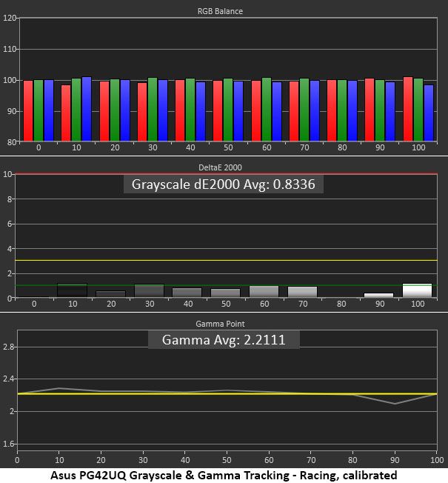Select the green bar at 30 in RGB Balance
Viewport: 448px width, 483px height.
coord(153,110)
